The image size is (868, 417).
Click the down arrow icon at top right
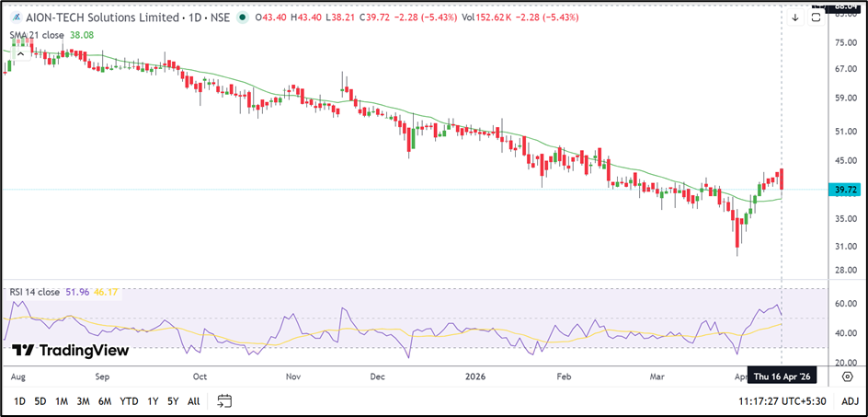pyautogui.click(x=795, y=17)
